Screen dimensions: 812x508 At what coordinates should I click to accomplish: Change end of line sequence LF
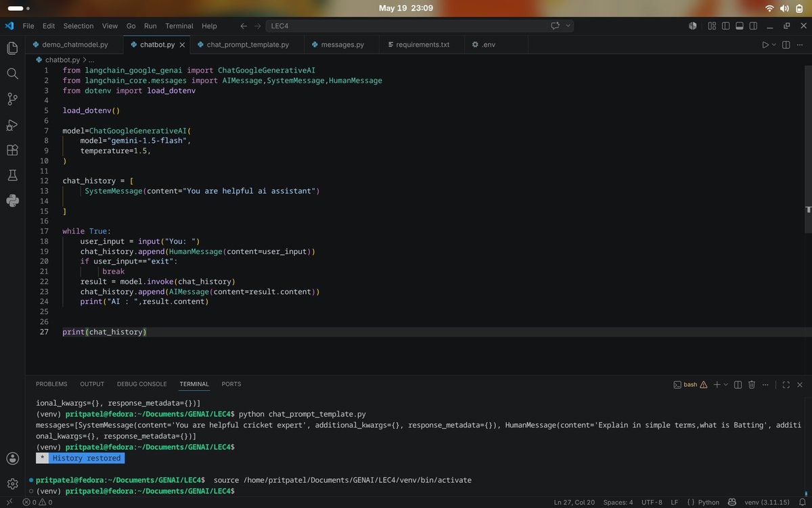tap(674, 502)
